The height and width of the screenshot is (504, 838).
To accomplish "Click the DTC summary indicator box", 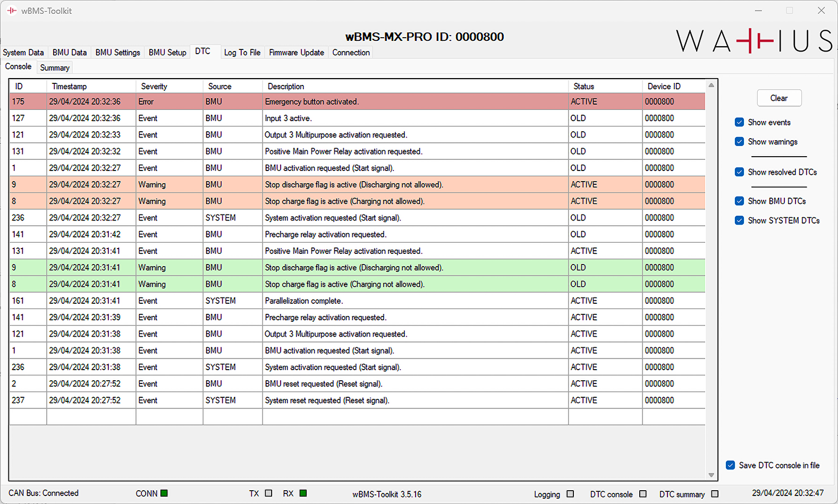I will 715,494.
